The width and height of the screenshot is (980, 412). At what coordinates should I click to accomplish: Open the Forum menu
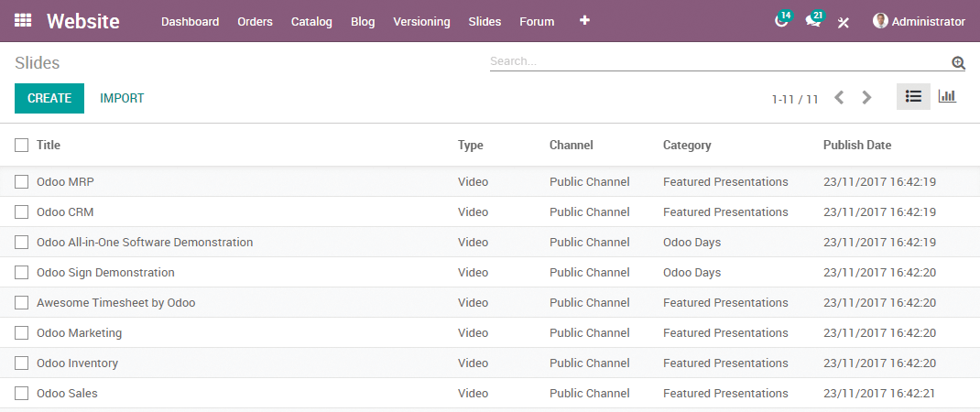point(537,22)
